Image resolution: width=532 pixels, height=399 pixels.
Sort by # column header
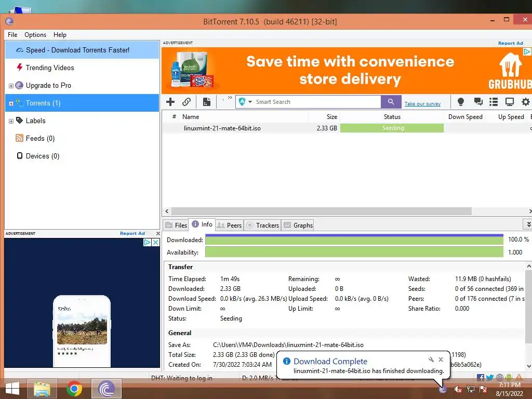pos(174,117)
